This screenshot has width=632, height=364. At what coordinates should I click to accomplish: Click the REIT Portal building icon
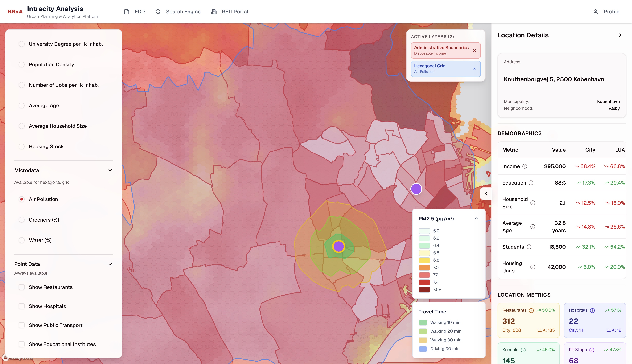[214, 12]
